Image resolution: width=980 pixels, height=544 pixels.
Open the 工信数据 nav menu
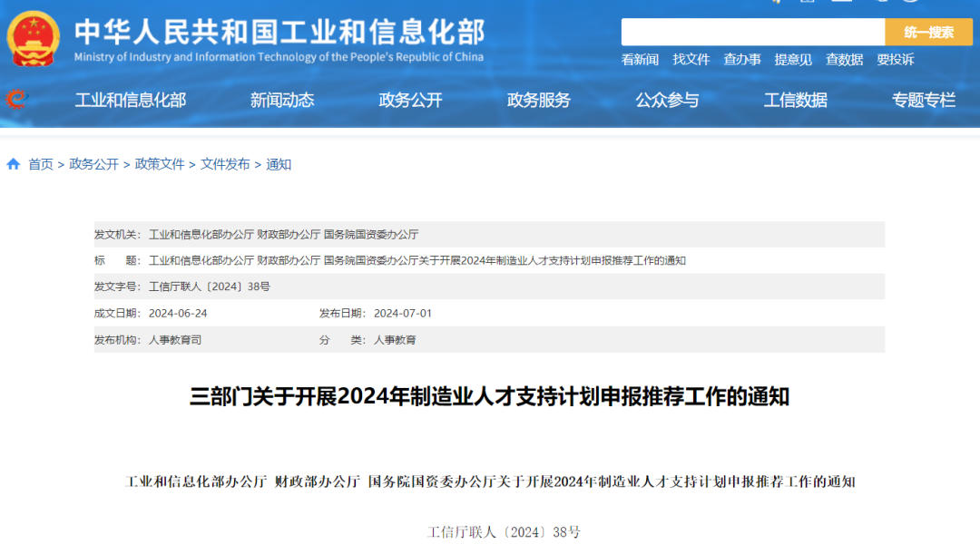(796, 100)
